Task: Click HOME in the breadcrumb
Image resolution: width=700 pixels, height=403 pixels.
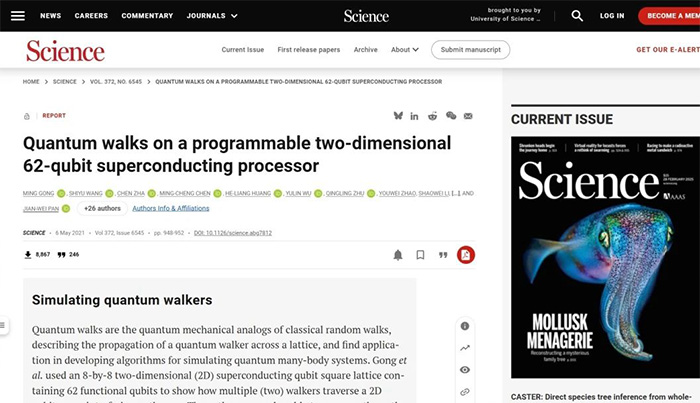Action: (x=31, y=82)
